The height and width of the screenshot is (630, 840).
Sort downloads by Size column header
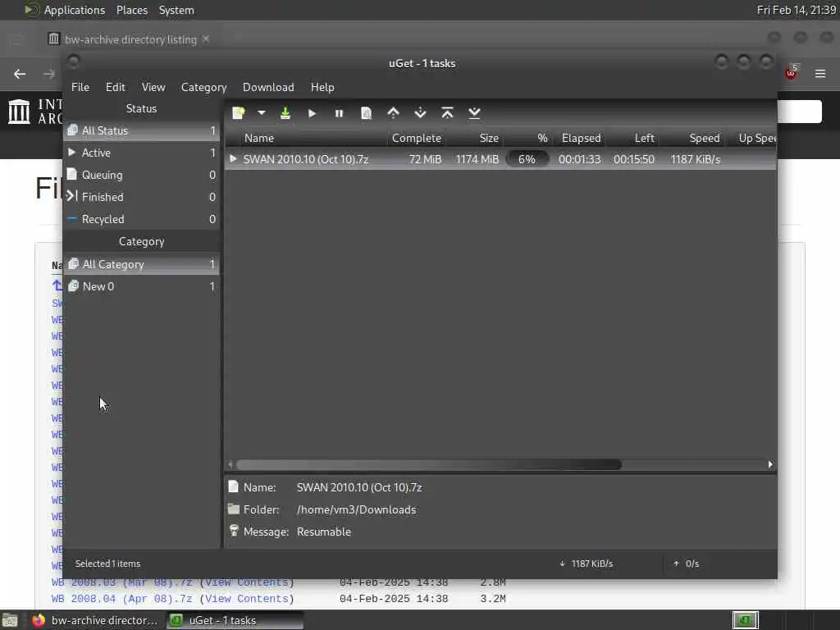click(x=475, y=138)
